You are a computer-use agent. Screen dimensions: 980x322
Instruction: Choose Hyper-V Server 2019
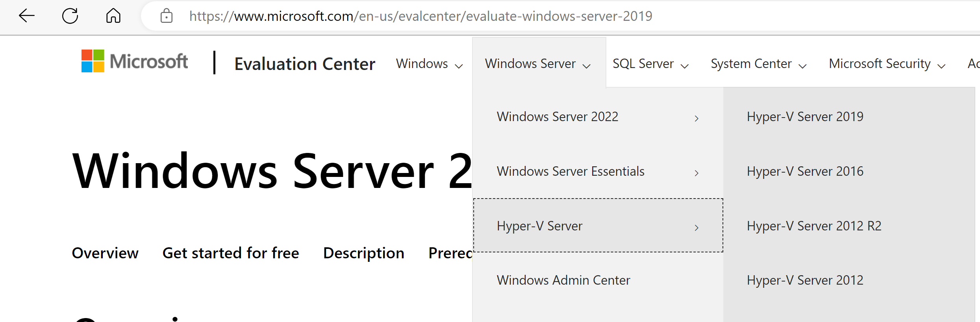(805, 117)
